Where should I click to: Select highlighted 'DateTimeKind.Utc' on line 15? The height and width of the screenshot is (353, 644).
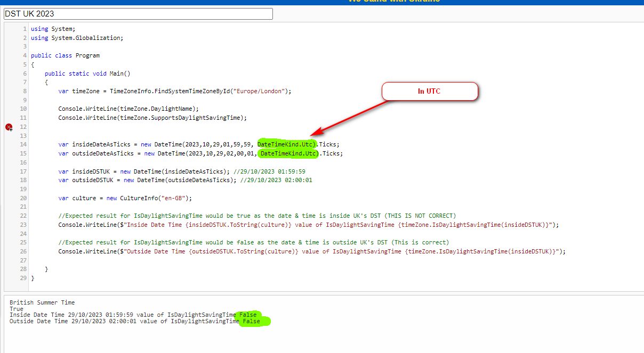click(x=288, y=153)
